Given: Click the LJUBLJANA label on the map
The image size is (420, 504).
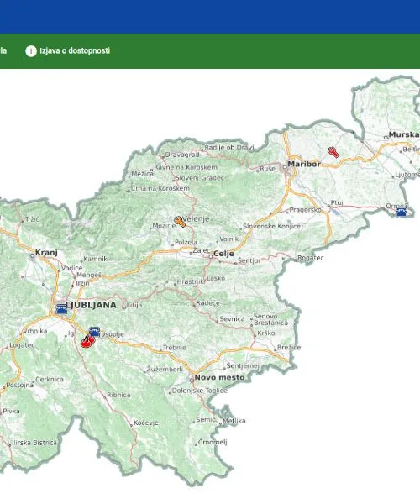Looking at the screenshot, I should (x=91, y=305).
